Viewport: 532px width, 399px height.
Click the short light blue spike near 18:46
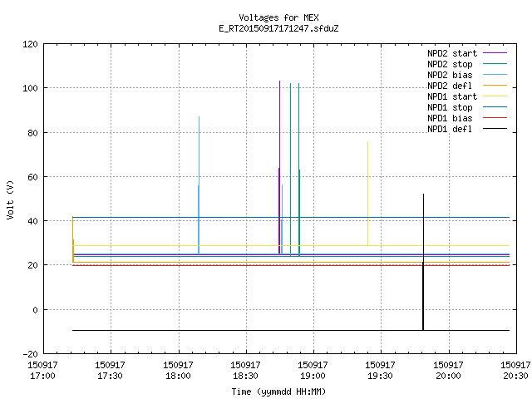pos(282,219)
